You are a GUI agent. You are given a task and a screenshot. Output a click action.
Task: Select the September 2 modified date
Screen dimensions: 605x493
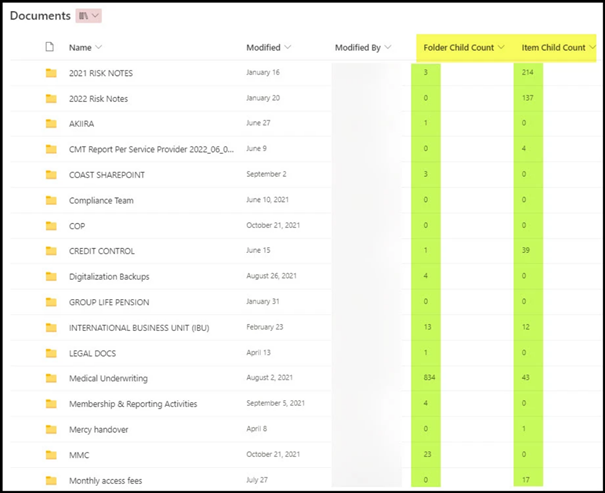point(266,174)
